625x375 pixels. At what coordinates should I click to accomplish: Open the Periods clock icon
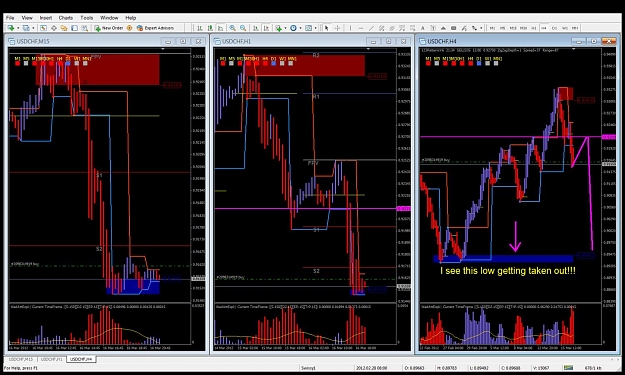[x=293, y=28]
